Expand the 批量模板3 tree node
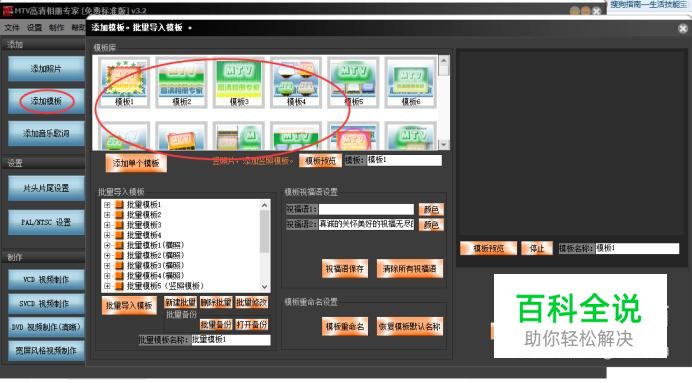Viewport: 692px width, 383px height. [x=107, y=225]
